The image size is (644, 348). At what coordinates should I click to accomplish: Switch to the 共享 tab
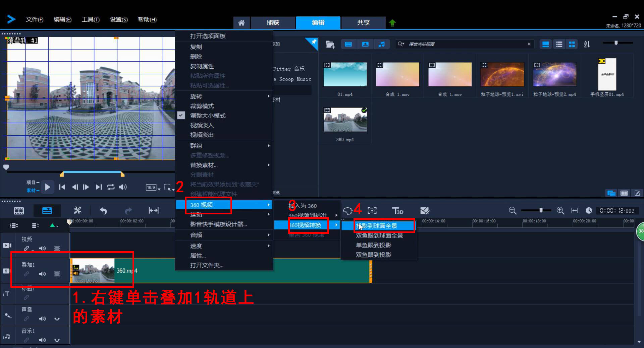tap(363, 22)
